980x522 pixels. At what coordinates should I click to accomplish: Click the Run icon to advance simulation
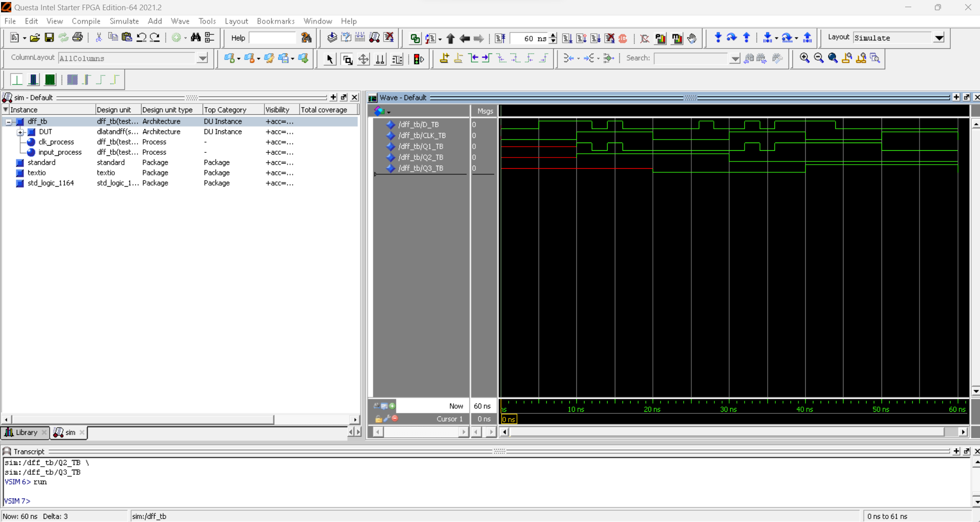(x=568, y=38)
